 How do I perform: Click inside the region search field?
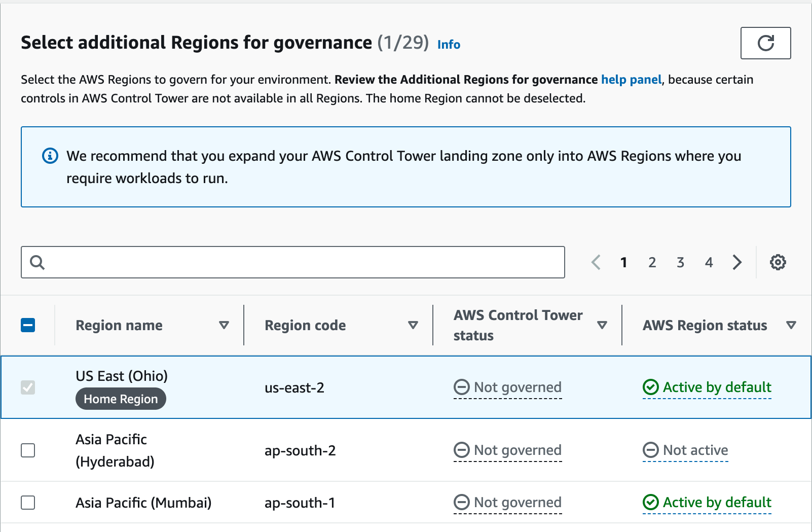(x=253, y=262)
